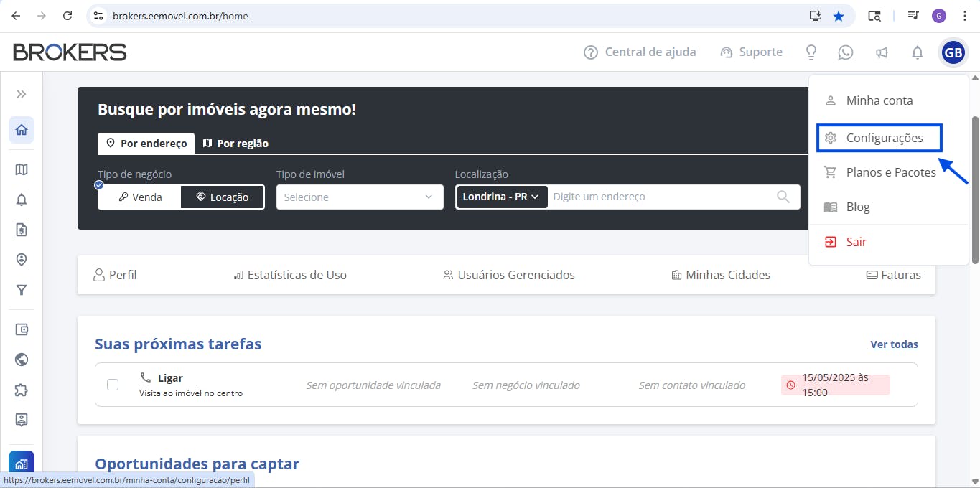Screen dimensions: 980x488
Task: Click the lightbulb ideas icon in header
Action: coord(811,52)
